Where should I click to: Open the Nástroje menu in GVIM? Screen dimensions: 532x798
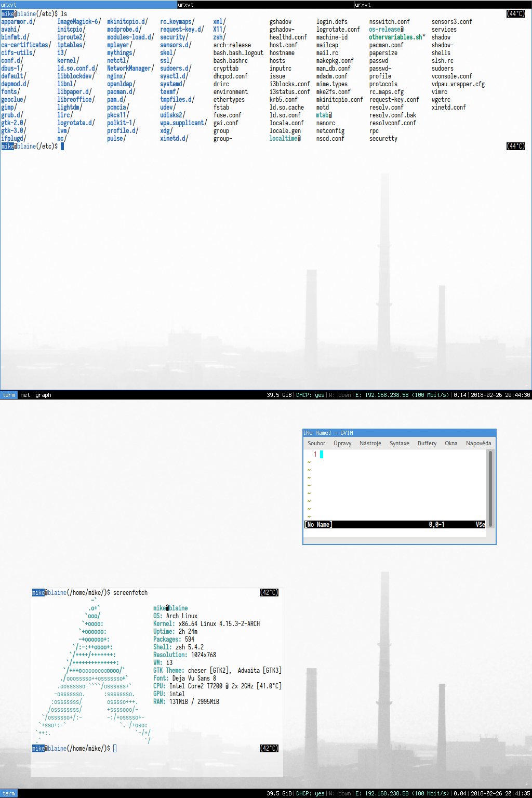(x=370, y=443)
